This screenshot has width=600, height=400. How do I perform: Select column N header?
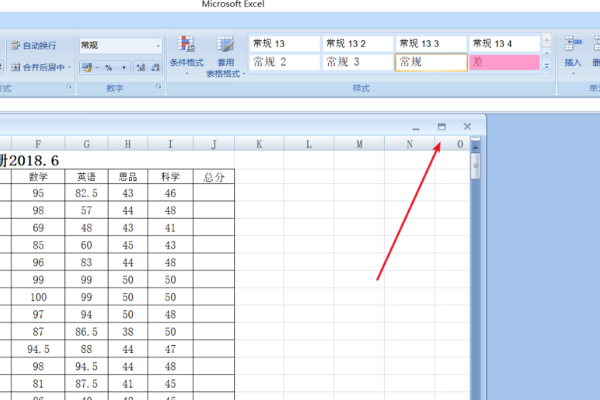tap(409, 144)
